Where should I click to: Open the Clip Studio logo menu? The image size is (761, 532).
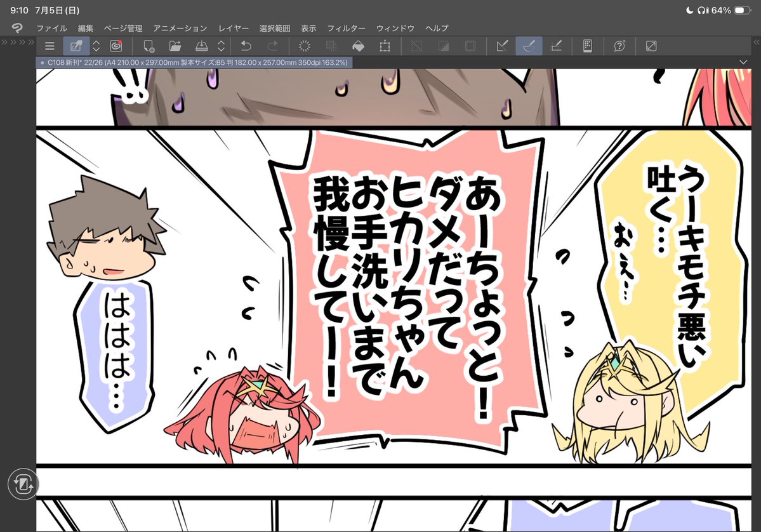[17, 28]
